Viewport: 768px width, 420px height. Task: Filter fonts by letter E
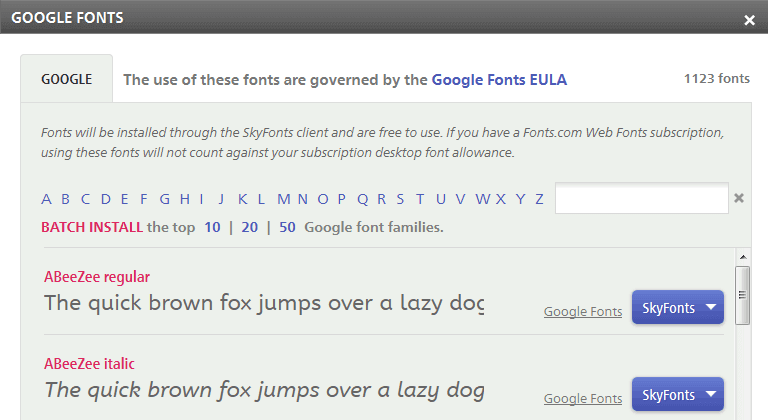tap(124, 199)
